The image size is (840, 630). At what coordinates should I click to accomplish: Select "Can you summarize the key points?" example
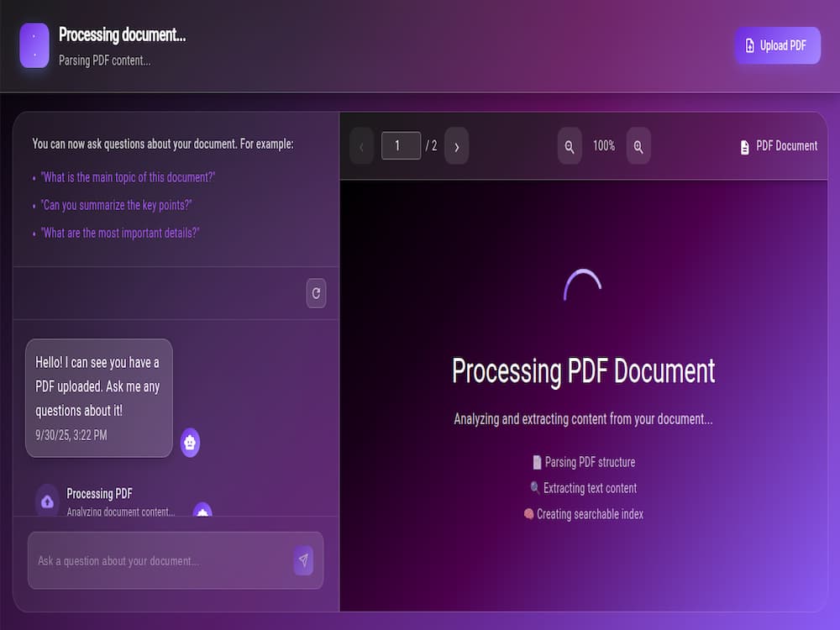click(116, 205)
